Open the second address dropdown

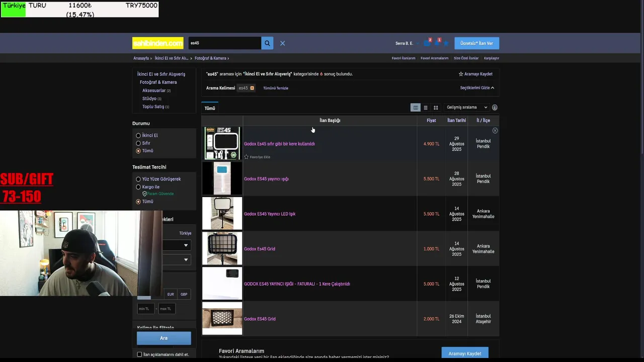coord(177,260)
